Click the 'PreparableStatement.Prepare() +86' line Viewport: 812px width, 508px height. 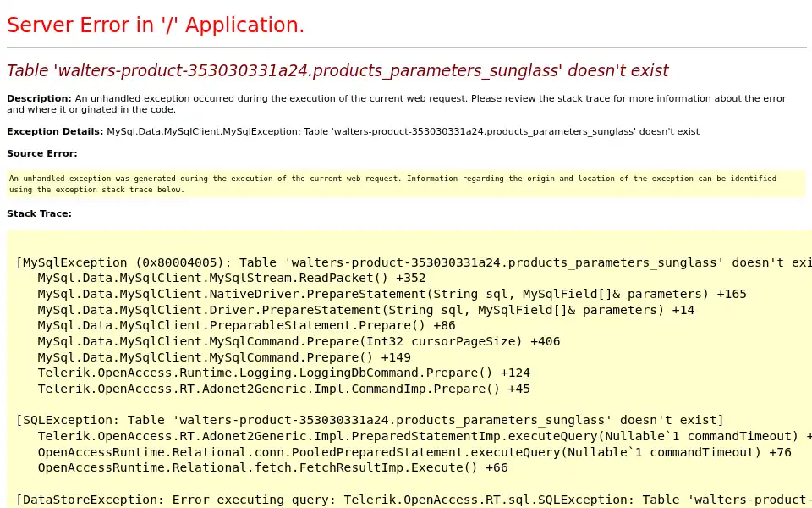[246, 325]
